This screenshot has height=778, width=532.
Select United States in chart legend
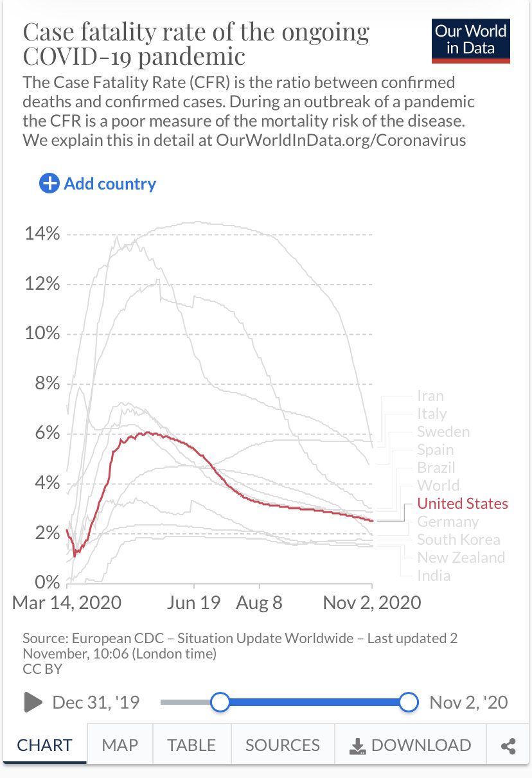[463, 504]
